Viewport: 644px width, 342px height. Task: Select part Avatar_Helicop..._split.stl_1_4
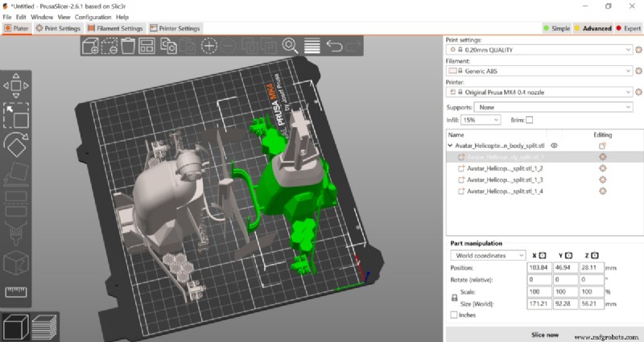[x=505, y=191]
